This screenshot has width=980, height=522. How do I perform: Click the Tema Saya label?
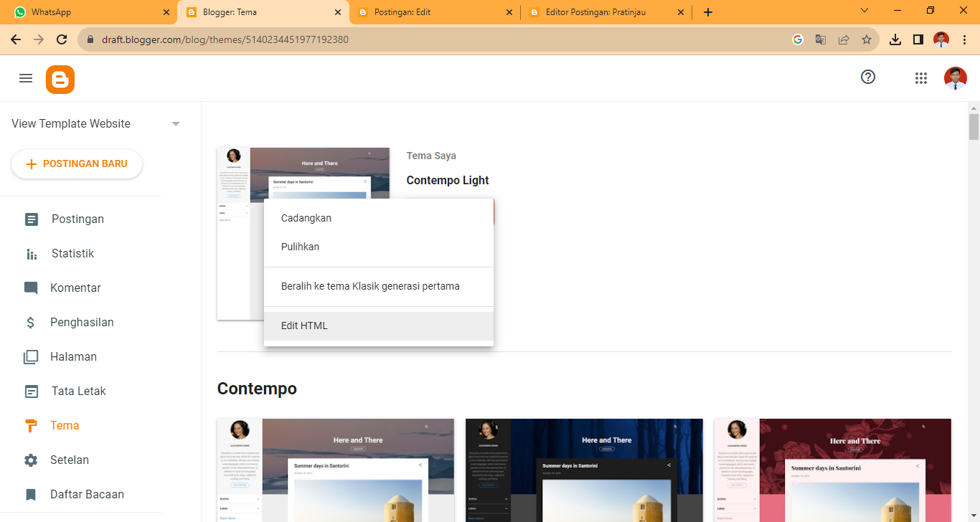pos(431,156)
